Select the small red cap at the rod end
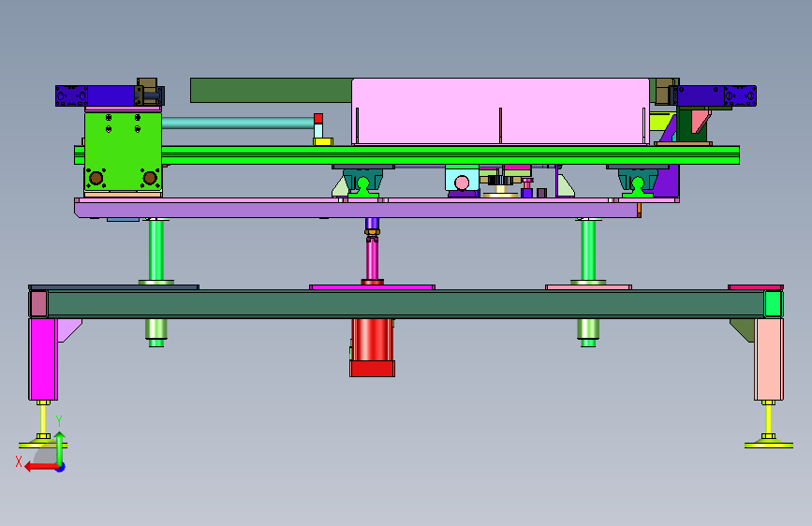Screen dimensions: 812x526 coord(318,118)
